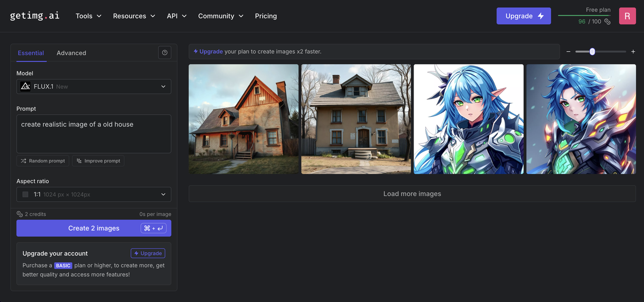
Task: Click the free plan credits progress bar
Action: pyautogui.click(x=584, y=16)
